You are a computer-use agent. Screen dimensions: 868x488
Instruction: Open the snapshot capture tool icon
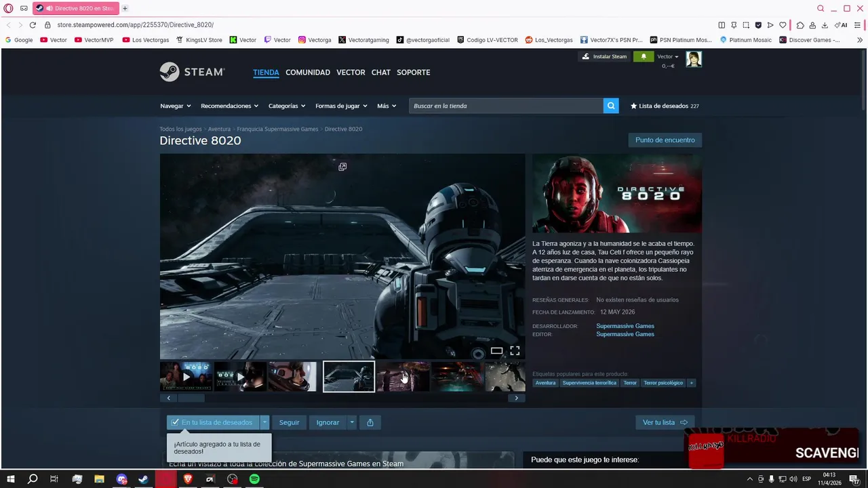click(746, 25)
